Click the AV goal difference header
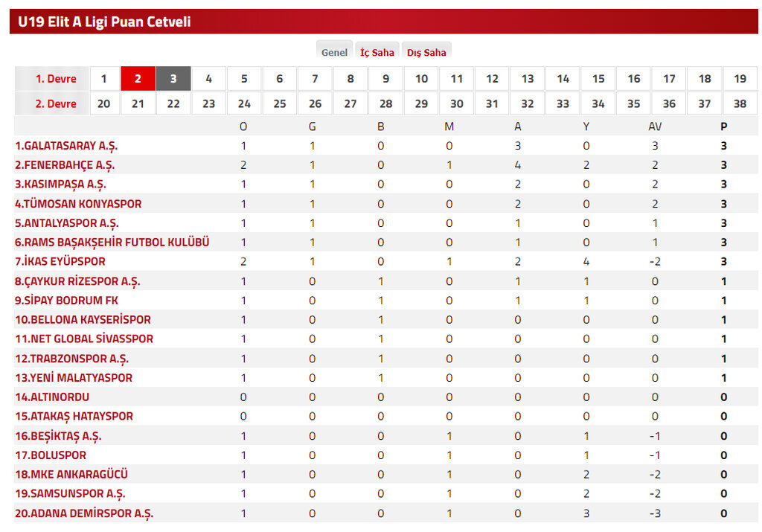762x532 pixels. coord(655,126)
